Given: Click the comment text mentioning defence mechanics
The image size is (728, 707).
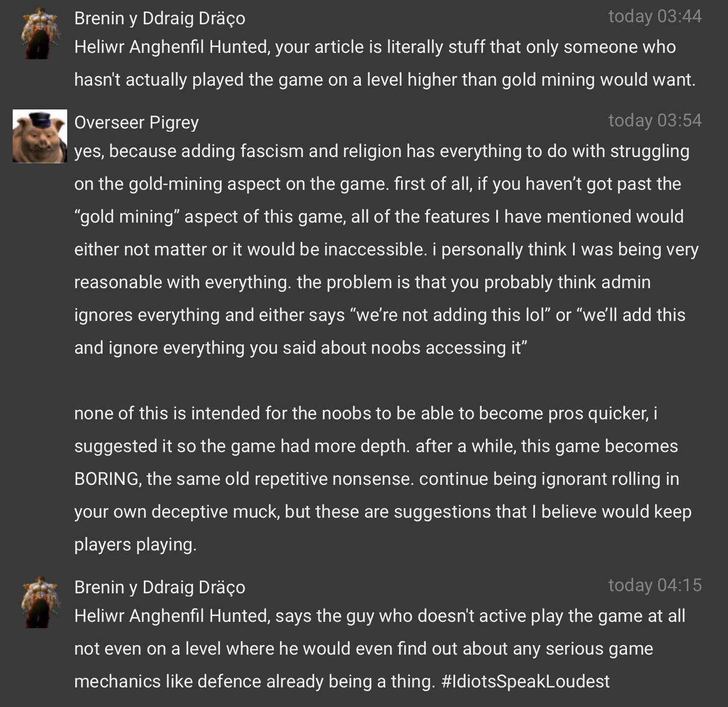Looking at the screenshot, I should click(x=380, y=648).
